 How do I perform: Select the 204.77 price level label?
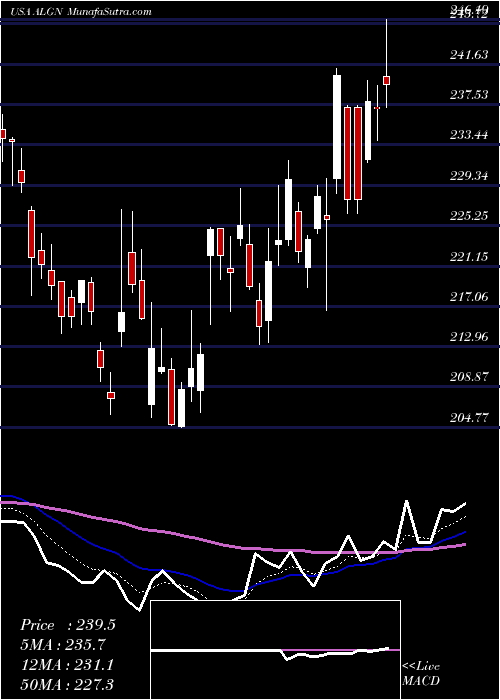pyautogui.click(x=469, y=418)
